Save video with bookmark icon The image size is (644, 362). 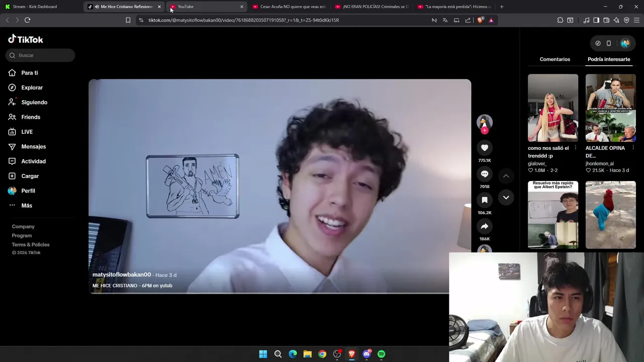485,200
